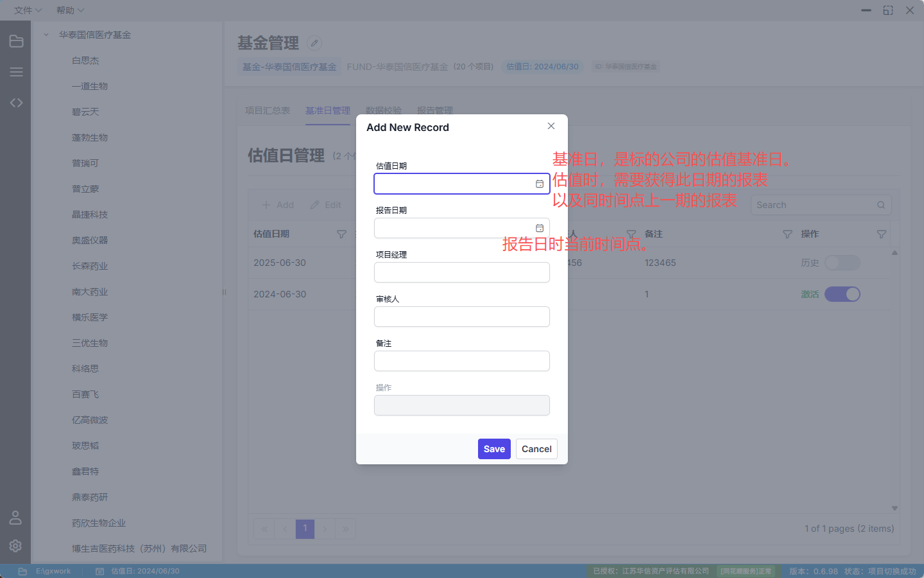Filter the 估值日期 column
Image resolution: width=924 pixels, height=578 pixels.
click(x=341, y=234)
